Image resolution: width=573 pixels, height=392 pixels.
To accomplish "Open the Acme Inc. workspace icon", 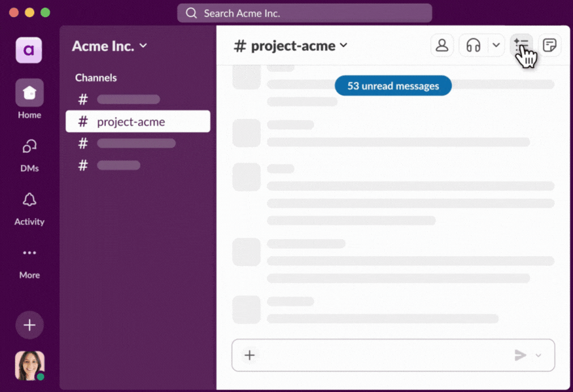I will 29,50.
